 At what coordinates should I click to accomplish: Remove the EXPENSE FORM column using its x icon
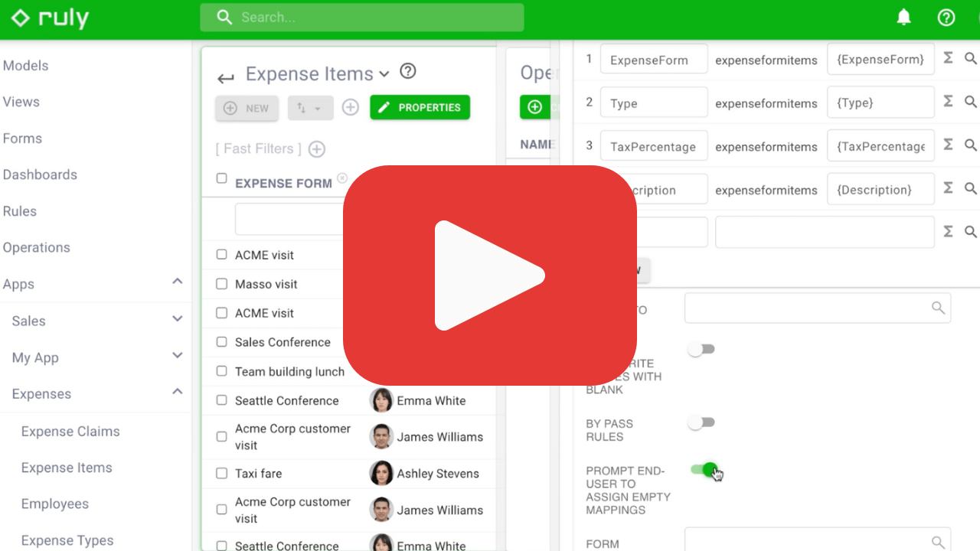[x=342, y=178]
